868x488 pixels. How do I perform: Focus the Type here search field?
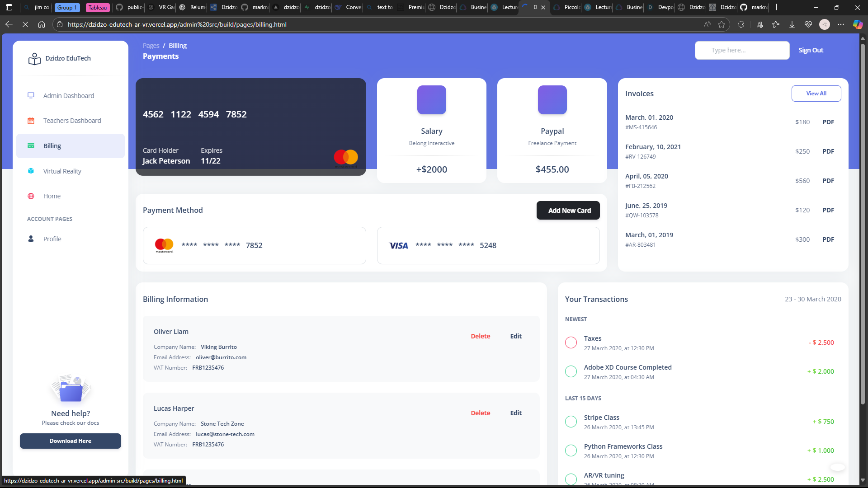pyautogui.click(x=742, y=50)
